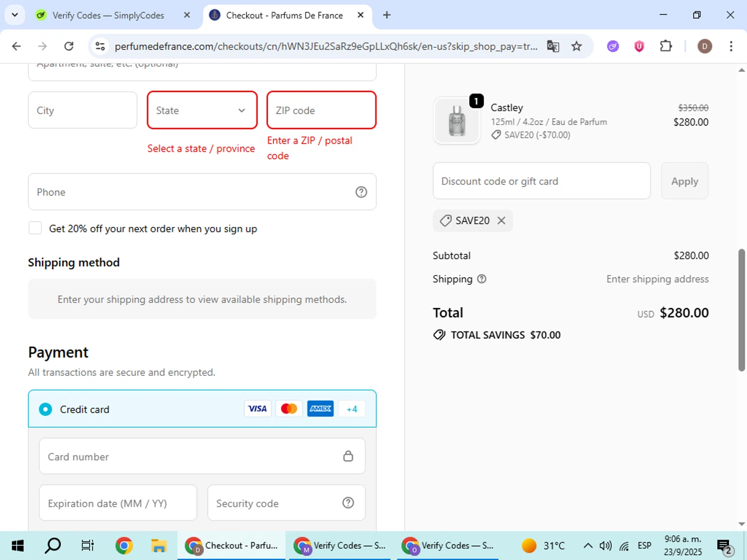Screen dimensions: 747x560
Task: Open the Extensions puzzle icon
Action: (665, 46)
